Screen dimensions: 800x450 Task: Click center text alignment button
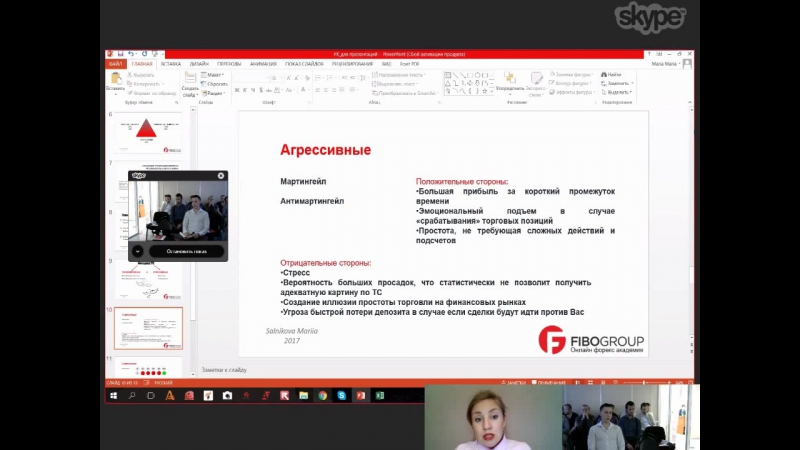[326, 90]
